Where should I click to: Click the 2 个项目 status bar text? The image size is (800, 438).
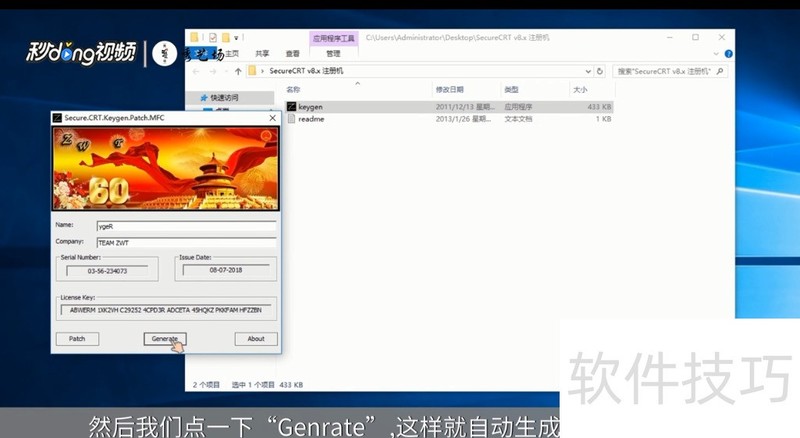click(x=206, y=385)
